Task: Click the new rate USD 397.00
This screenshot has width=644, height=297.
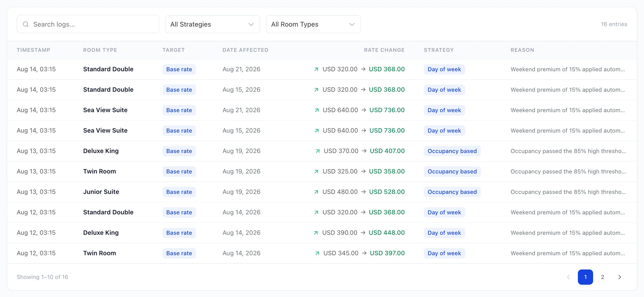Action: click(387, 253)
